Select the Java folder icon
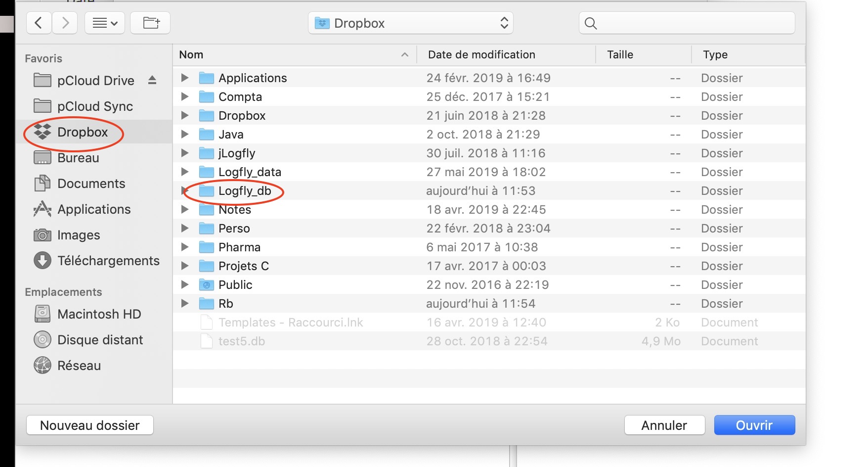This screenshot has height=467, width=868. click(x=206, y=134)
